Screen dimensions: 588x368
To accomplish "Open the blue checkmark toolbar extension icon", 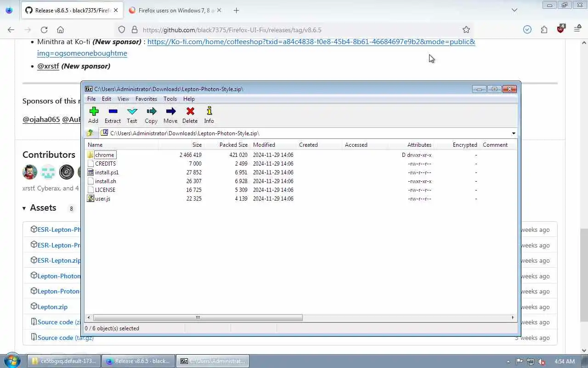I will (x=527, y=30).
